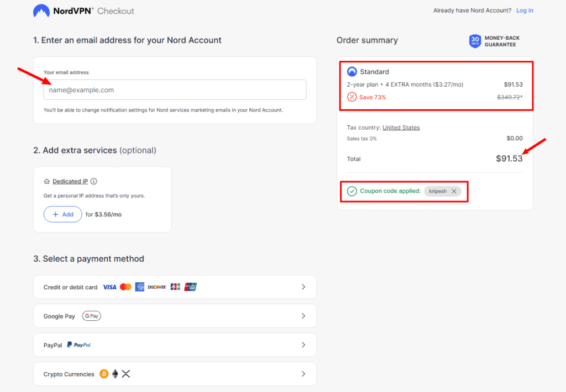This screenshot has height=392, width=566.
Task: Click the info icon next to Dedicated IP
Action: 93,181
